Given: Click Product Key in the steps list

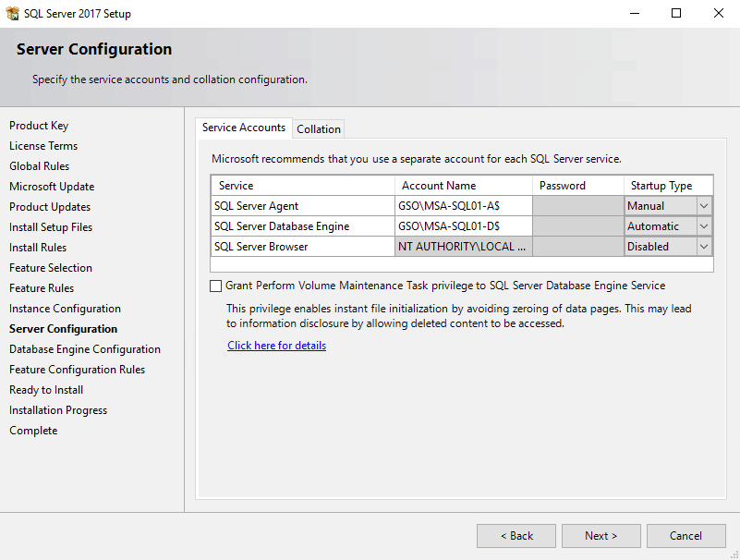Looking at the screenshot, I should click(x=39, y=126).
